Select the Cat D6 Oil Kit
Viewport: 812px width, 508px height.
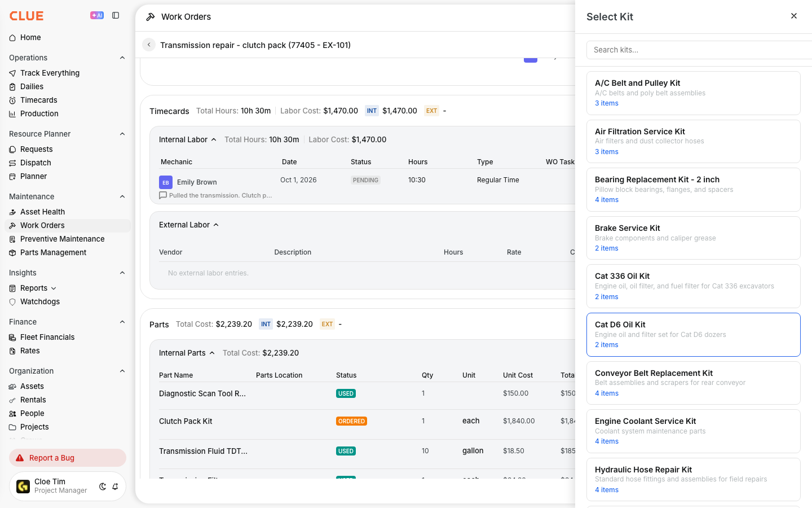pyautogui.click(x=694, y=335)
